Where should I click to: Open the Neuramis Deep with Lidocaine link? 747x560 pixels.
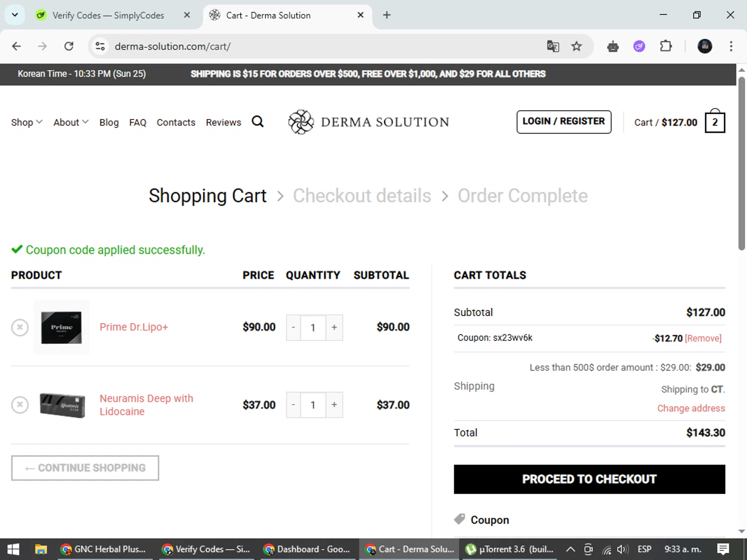(146, 405)
